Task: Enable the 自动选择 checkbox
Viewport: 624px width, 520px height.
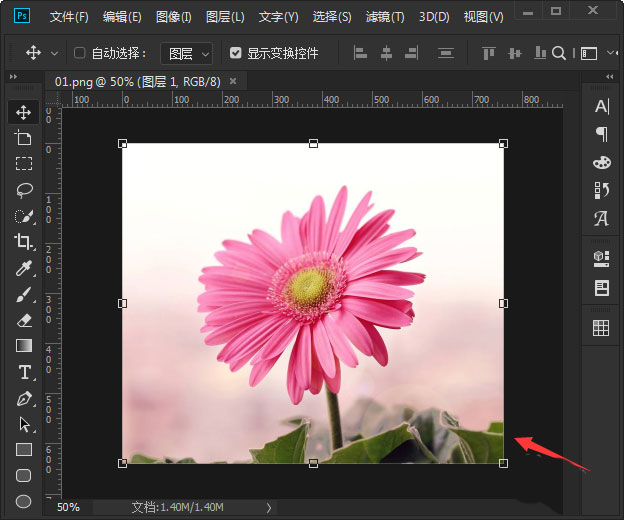Action: (79, 53)
